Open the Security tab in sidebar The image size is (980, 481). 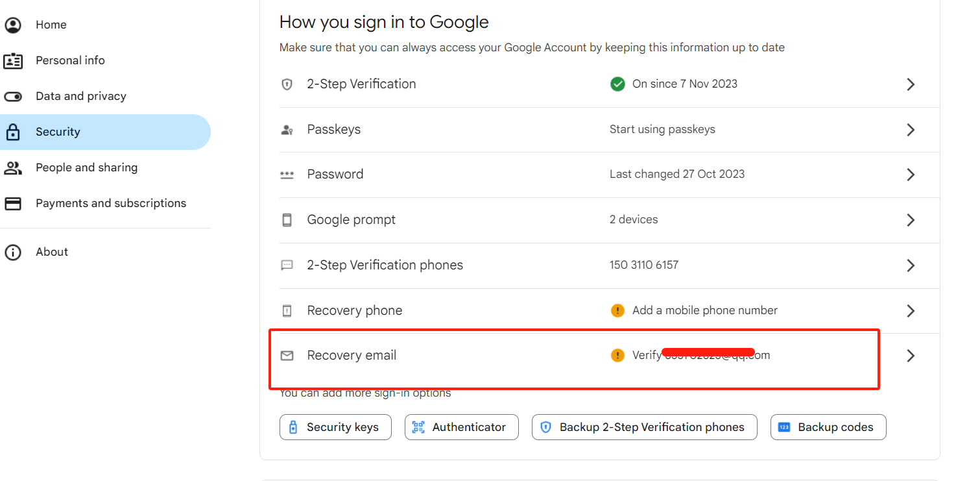[58, 132]
